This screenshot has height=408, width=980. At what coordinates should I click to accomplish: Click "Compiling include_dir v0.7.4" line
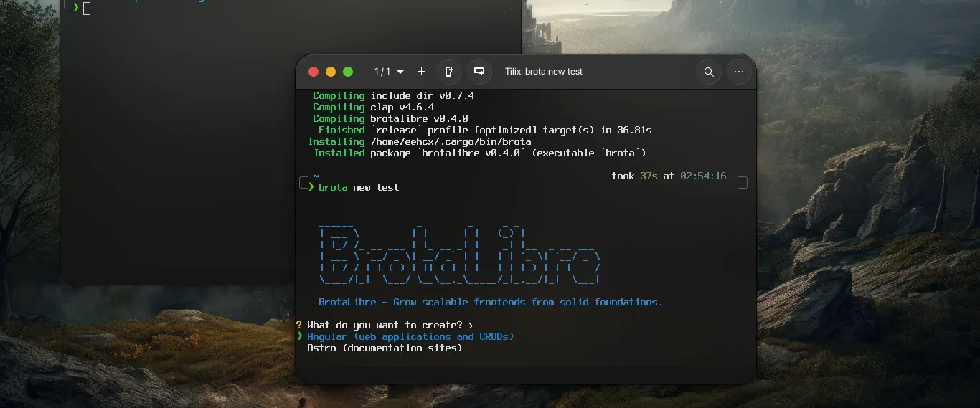[x=393, y=95]
